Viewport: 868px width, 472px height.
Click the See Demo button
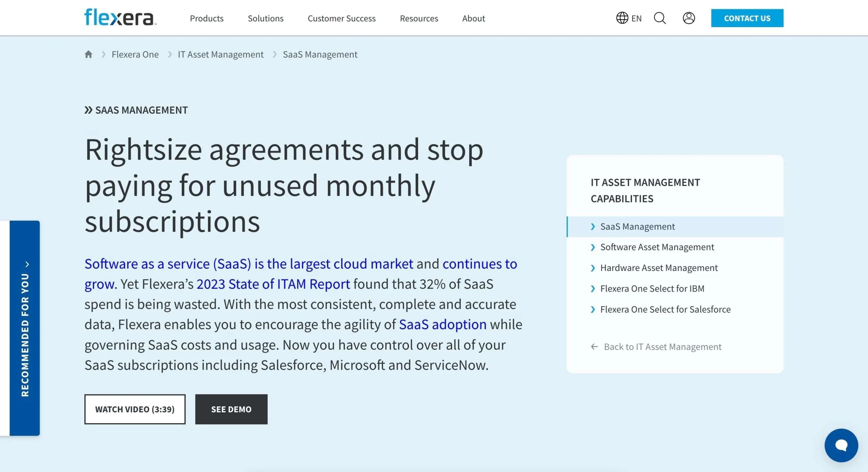(x=231, y=409)
